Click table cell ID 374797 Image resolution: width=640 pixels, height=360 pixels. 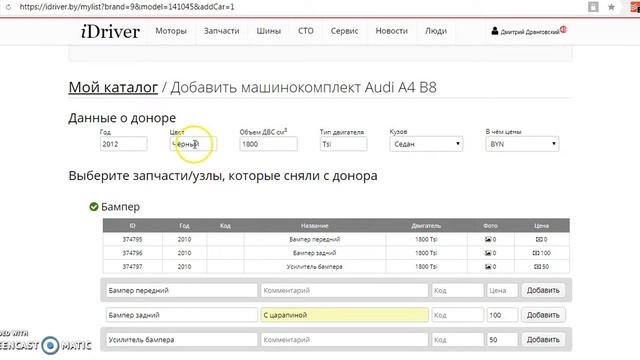point(133,267)
